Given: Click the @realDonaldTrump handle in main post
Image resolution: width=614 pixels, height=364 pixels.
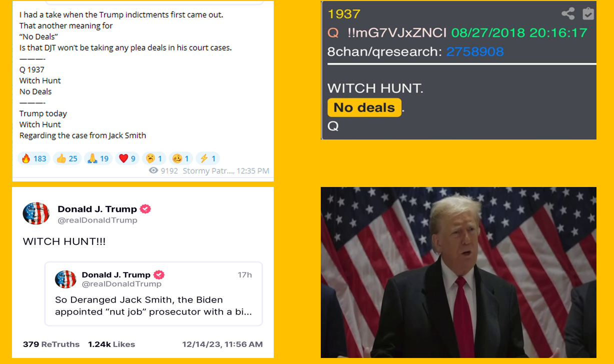Looking at the screenshot, I should coord(98,220).
